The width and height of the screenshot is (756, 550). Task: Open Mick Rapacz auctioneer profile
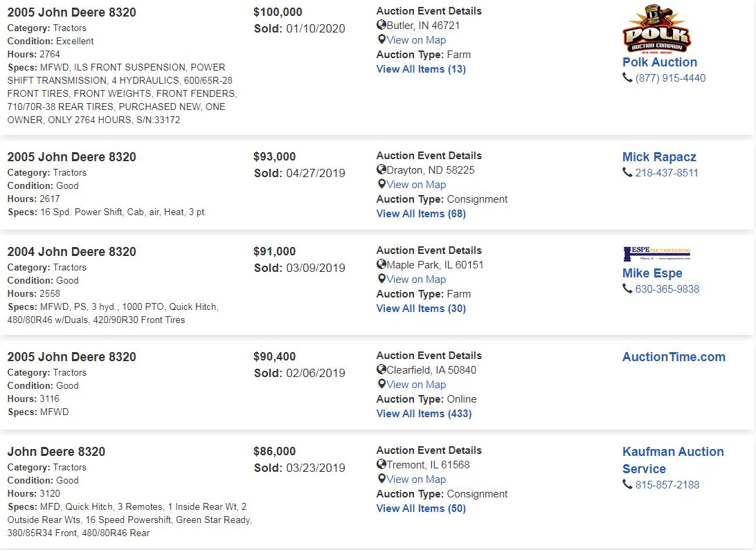click(x=659, y=157)
